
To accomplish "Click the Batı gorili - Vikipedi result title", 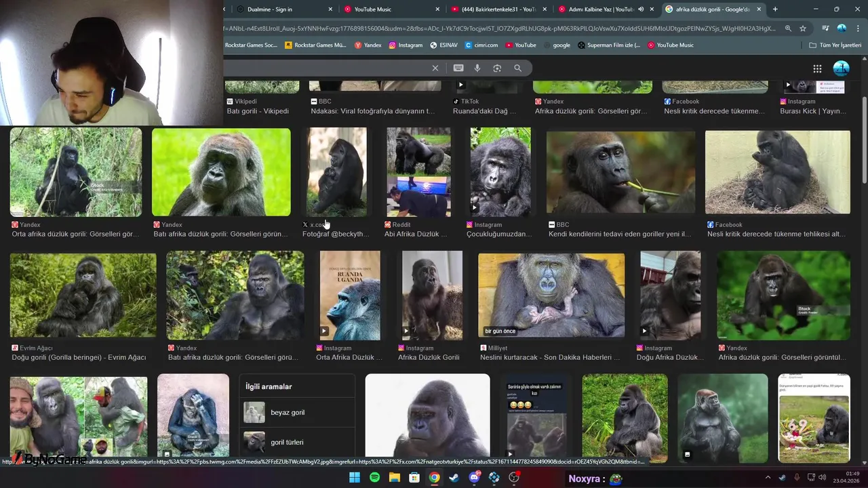I will (258, 111).
